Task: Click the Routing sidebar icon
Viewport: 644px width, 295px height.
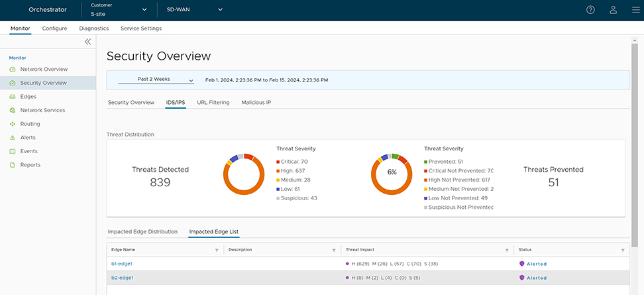Action: click(12, 124)
